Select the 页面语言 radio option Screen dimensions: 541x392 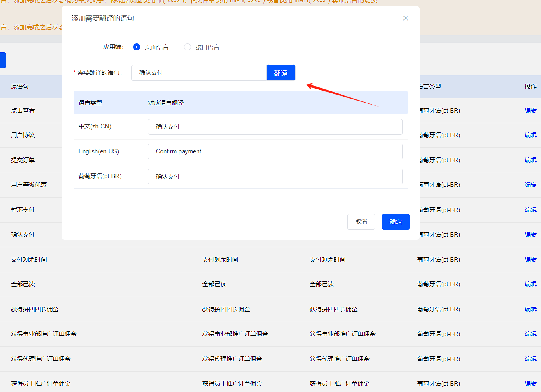[x=136, y=47]
